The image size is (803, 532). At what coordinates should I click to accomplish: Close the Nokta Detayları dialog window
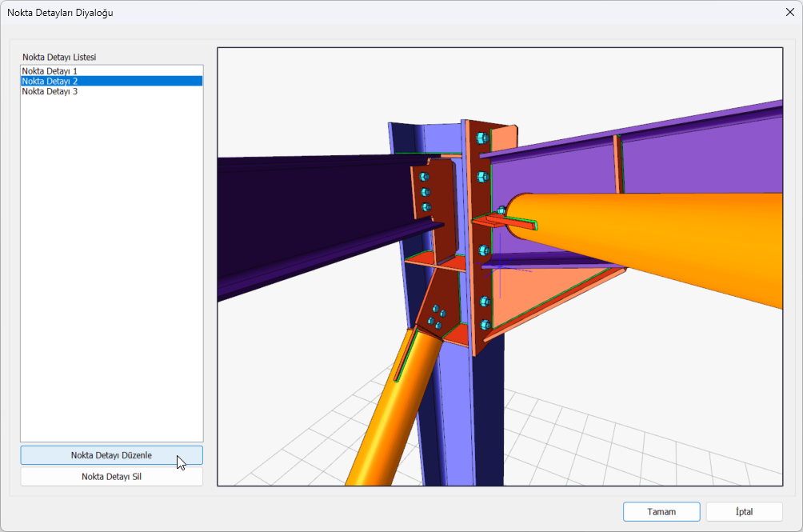pos(789,12)
